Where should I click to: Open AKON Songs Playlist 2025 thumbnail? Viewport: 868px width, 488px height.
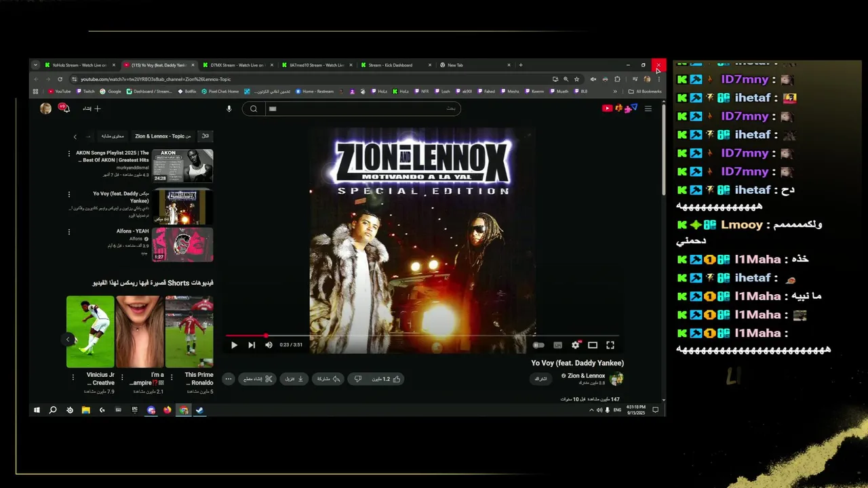182,166
